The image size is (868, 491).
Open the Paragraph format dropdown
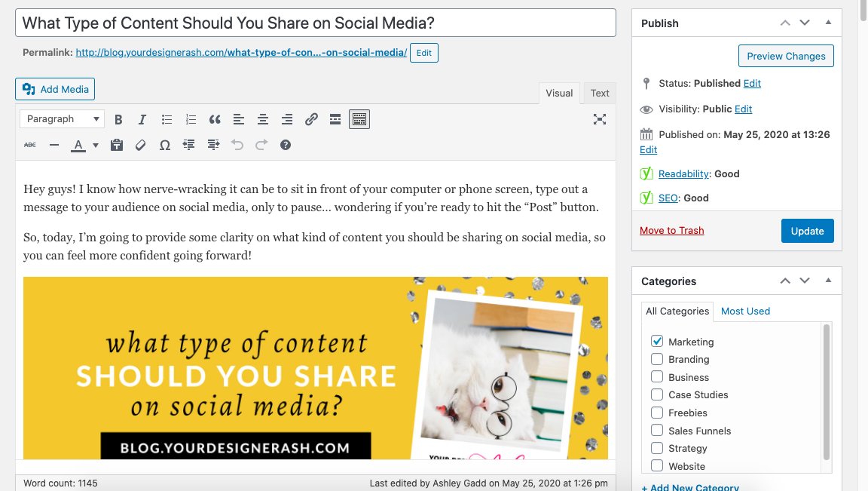point(62,119)
